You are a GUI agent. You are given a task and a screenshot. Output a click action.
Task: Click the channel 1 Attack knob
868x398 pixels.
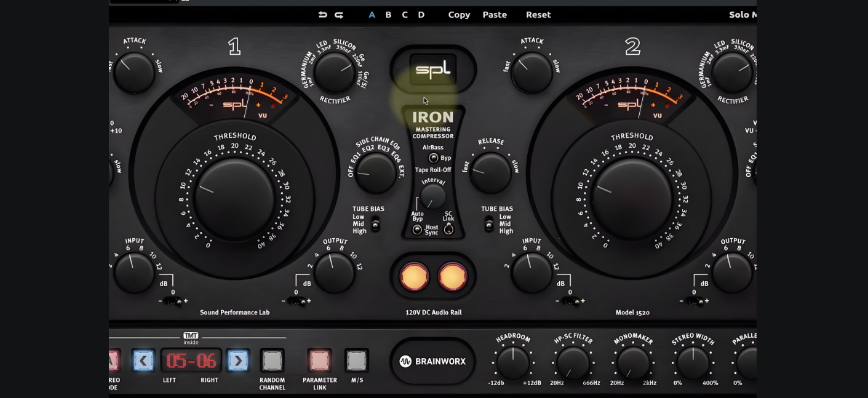click(134, 73)
